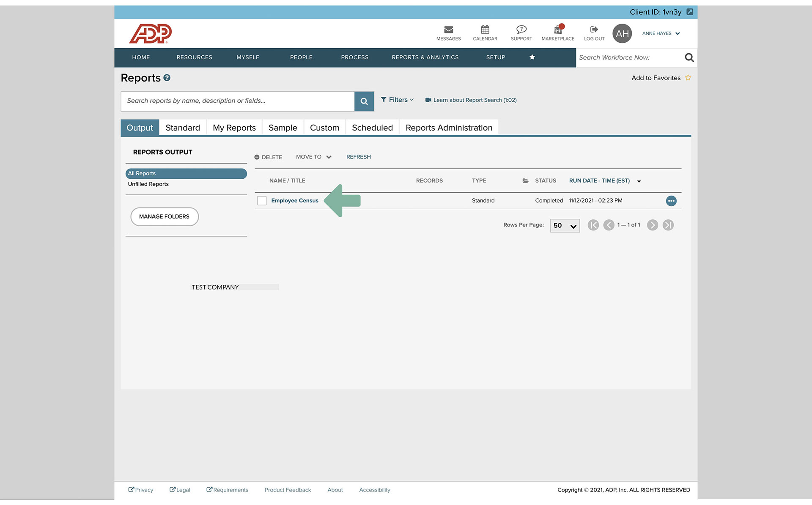
Task: Select the All Reports folder
Action: click(x=186, y=174)
